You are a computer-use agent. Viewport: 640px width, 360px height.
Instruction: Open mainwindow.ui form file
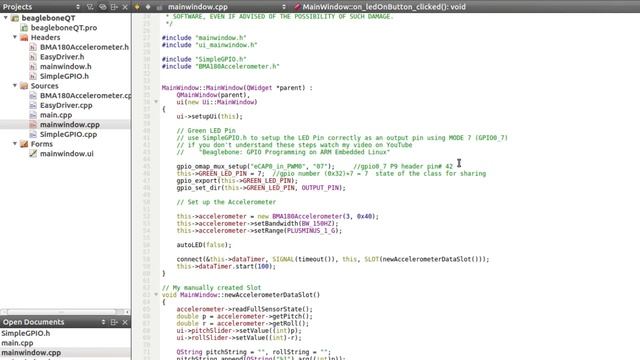pos(67,154)
